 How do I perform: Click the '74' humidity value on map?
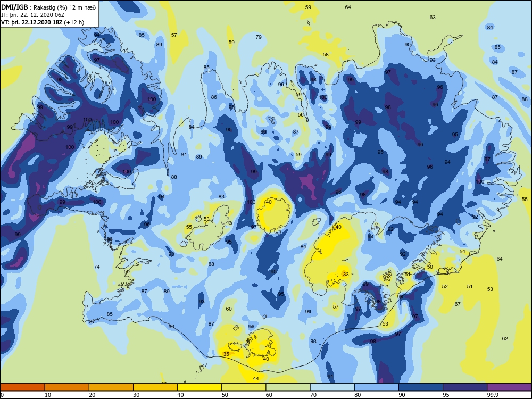(97, 267)
